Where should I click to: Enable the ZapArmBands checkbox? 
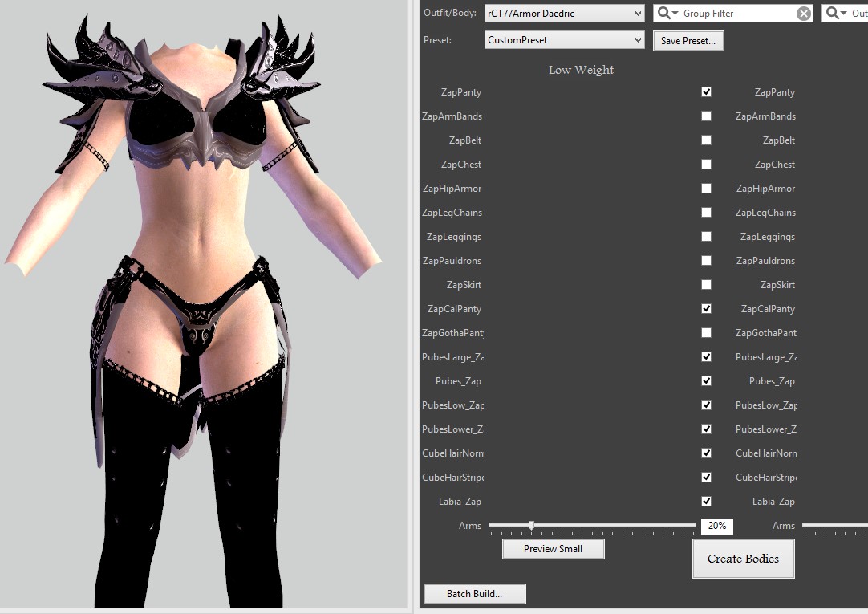707,116
